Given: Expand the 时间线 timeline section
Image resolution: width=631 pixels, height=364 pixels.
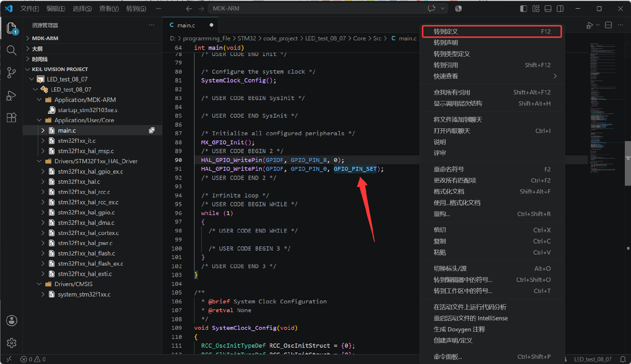Looking at the screenshot, I should (x=93, y=59).
